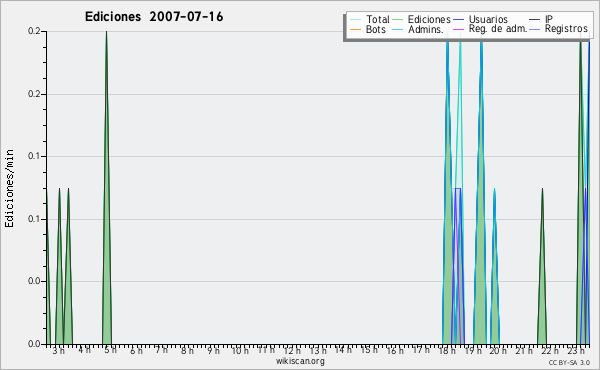Click the chart title 'Ediciones 2007-07-16'

154,17
